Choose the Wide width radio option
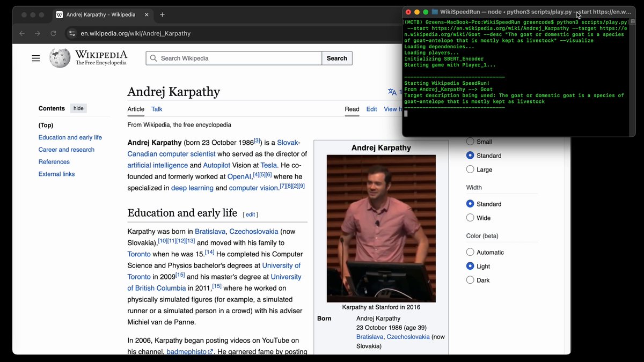Viewport: 644px width, 362px height. (x=470, y=218)
